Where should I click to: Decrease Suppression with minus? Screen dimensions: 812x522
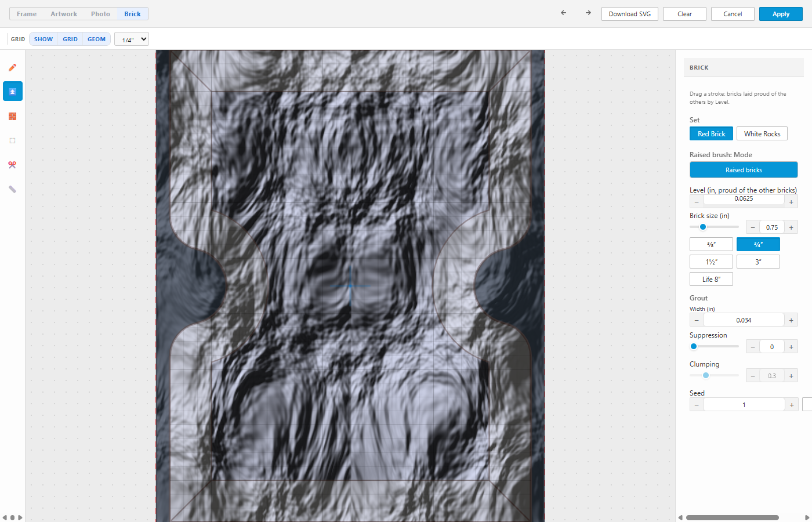[x=753, y=347]
